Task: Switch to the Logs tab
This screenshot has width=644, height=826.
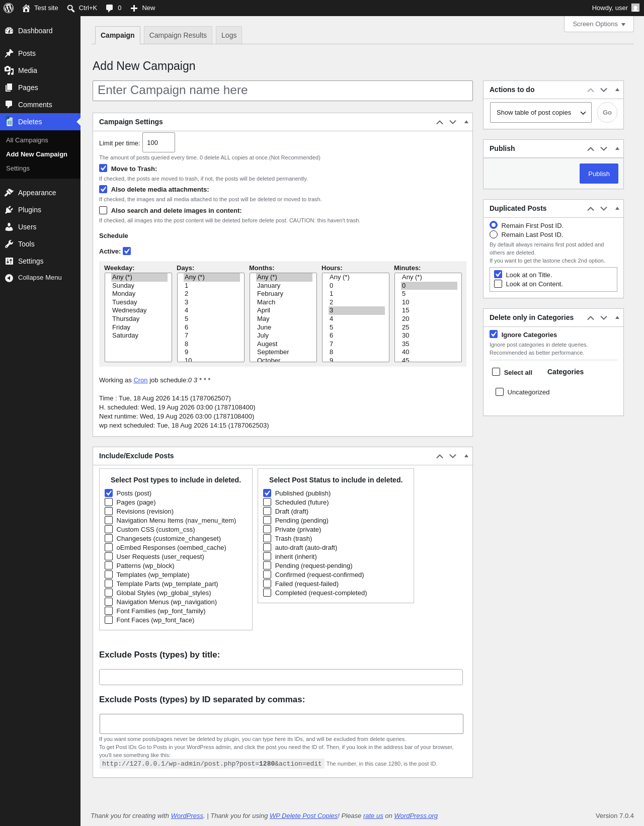Action: pos(229,35)
